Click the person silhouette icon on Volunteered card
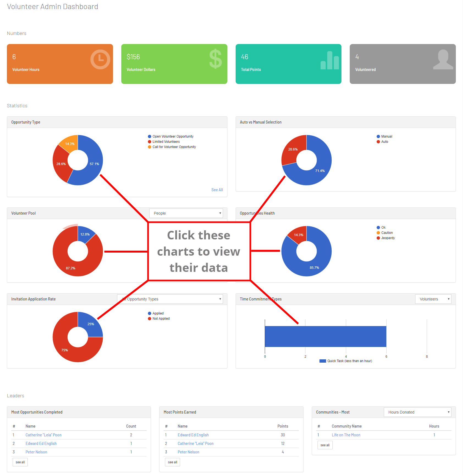Viewport: 463px width, 476px height. pos(443,60)
